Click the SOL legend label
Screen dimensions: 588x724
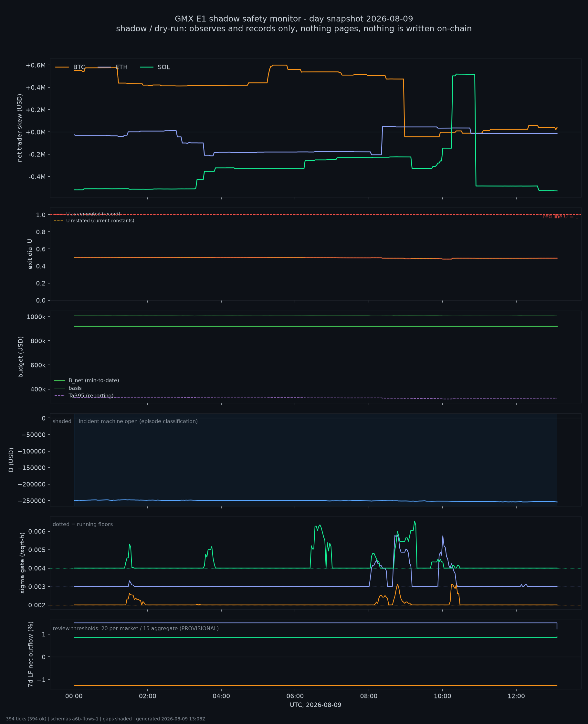point(163,67)
